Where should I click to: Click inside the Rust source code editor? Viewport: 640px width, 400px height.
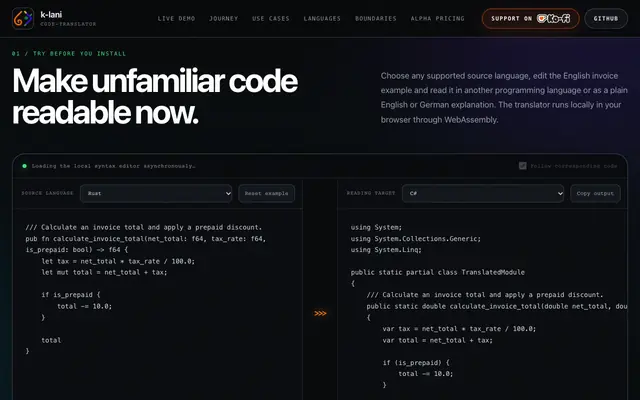(x=158, y=304)
